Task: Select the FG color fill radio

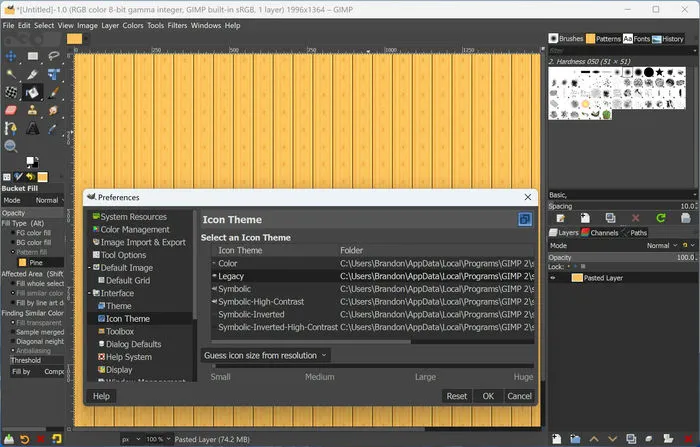Action: [x=13, y=233]
